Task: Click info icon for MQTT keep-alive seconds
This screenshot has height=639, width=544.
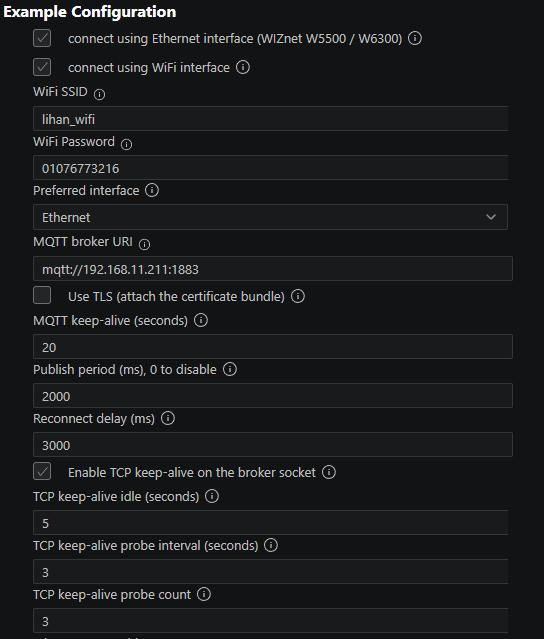Action: (201, 320)
